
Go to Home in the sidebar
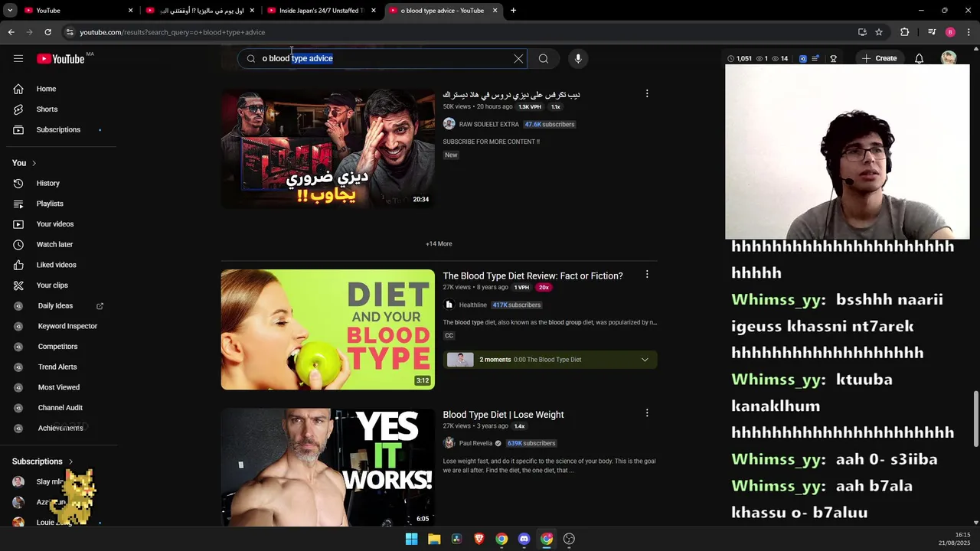click(58, 89)
